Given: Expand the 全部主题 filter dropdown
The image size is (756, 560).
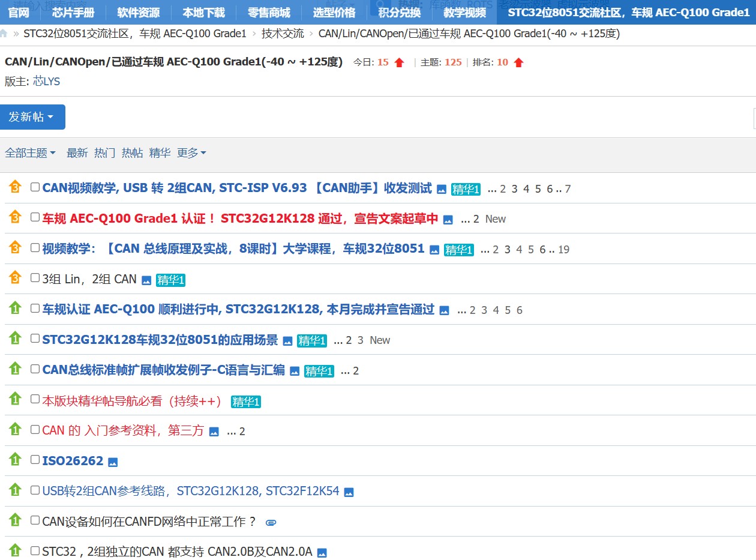Looking at the screenshot, I should click(30, 153).
